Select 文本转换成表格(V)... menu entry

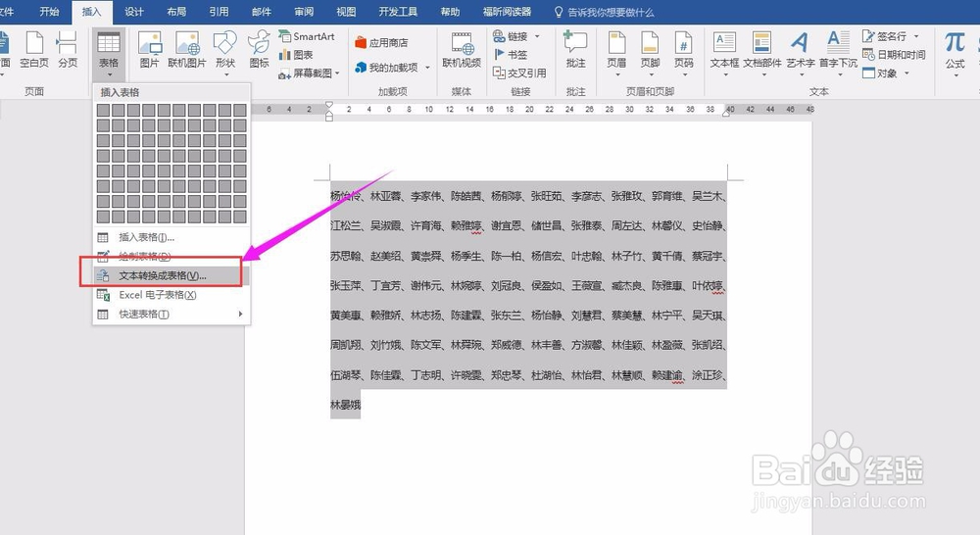(x=171, y=275)
